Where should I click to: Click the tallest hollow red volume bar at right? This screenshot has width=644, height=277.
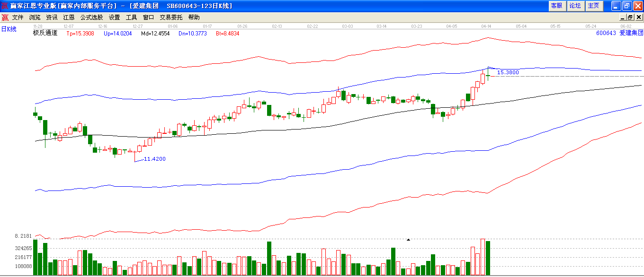click(483, 257)
